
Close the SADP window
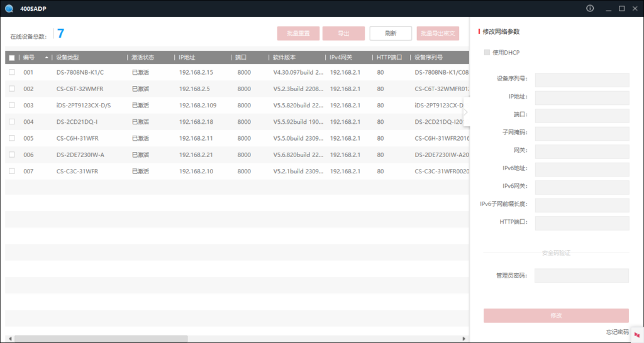point(635,8)
